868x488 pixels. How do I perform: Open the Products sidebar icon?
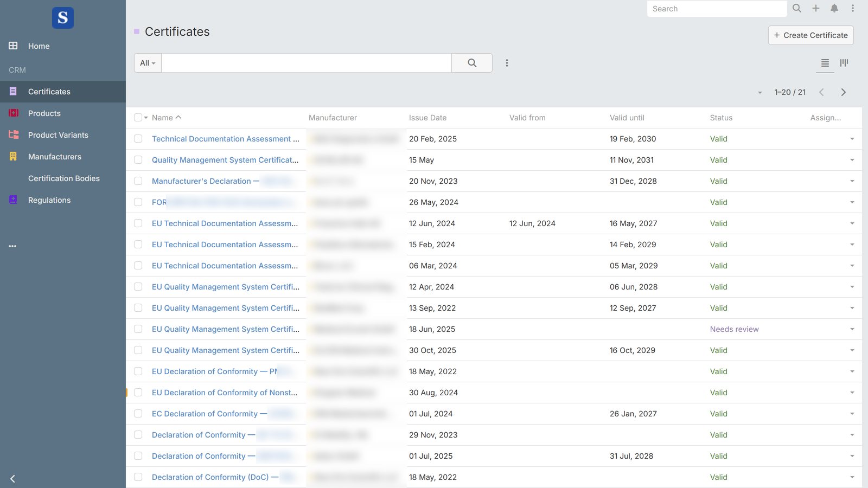(14, 113)
